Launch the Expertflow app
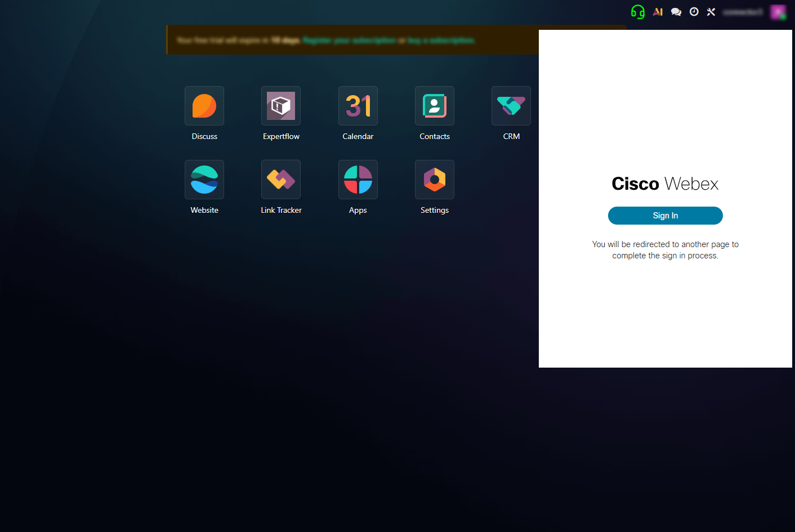The image size is (795, 532). click(281, 106)
